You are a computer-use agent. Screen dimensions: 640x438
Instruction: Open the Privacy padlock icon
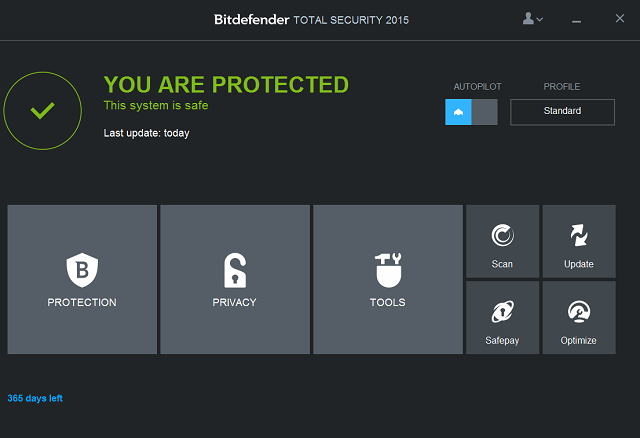(x=235, y=270)
